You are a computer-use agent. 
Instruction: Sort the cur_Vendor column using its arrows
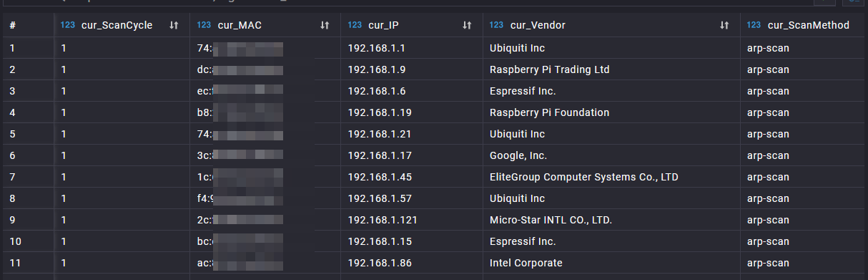pyautogui.click(x=724, y=25)
